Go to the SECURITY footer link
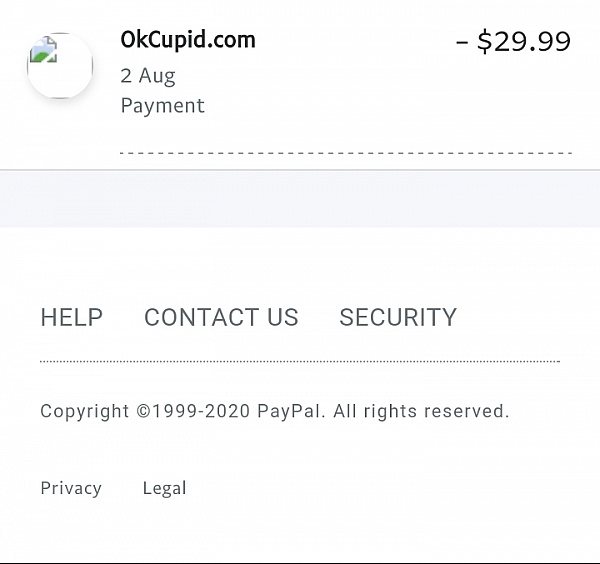Image resolution: width=600 pixels, height=564 pixels. [398, 317]
